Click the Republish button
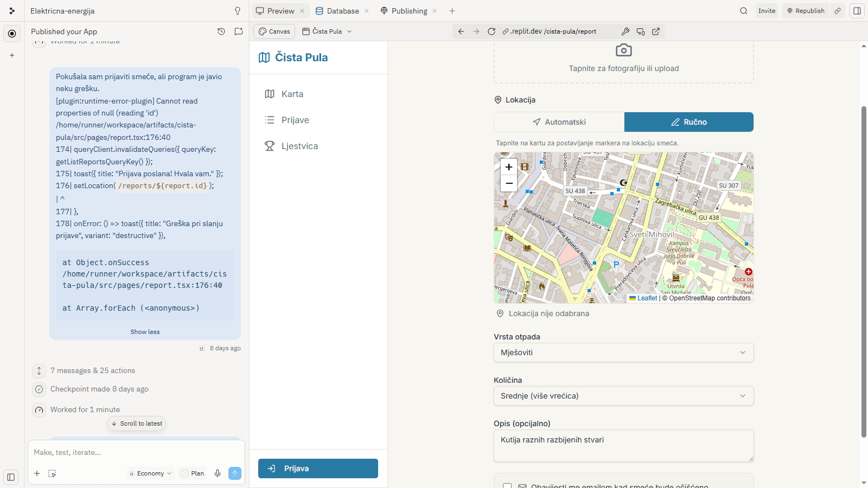The height and width of the screenshot is (488, 868). 806,11
